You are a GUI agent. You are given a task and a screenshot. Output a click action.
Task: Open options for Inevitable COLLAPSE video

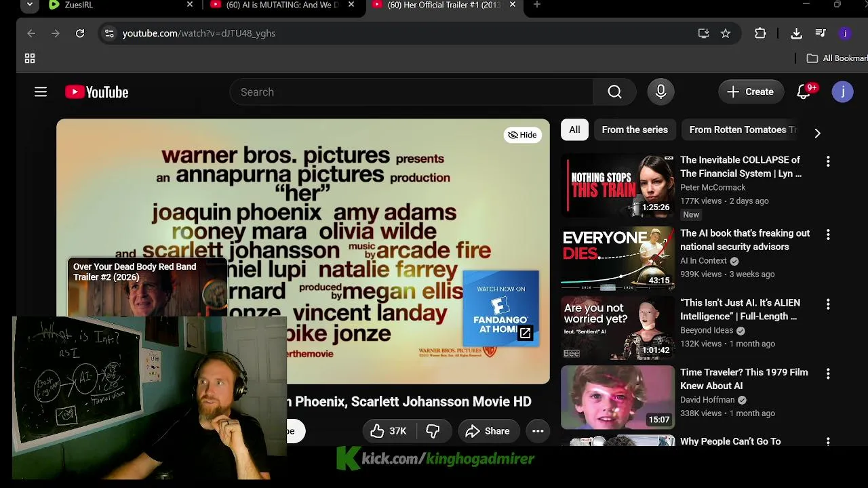[x=828, y=161]
